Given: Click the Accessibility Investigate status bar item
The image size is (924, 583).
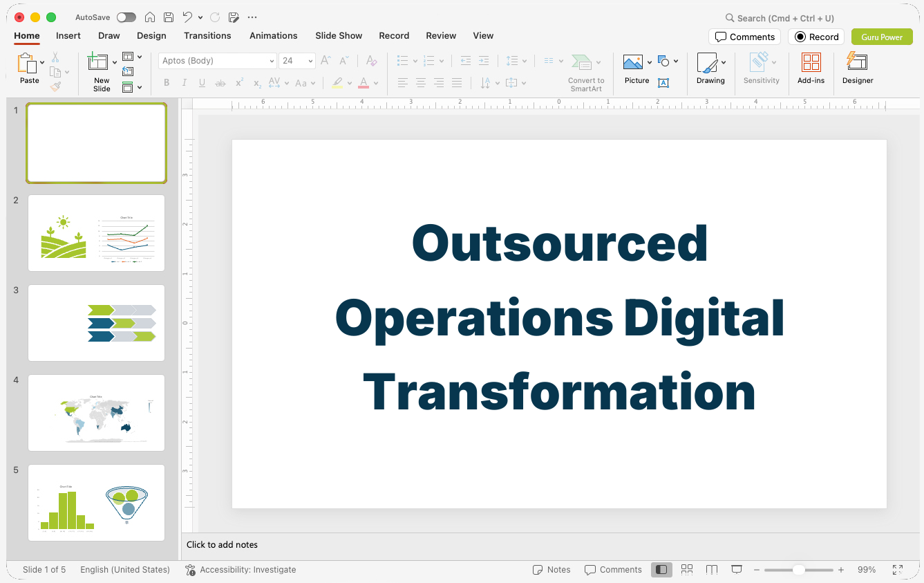Looking at the screenshot, I should tap(241, 570).
